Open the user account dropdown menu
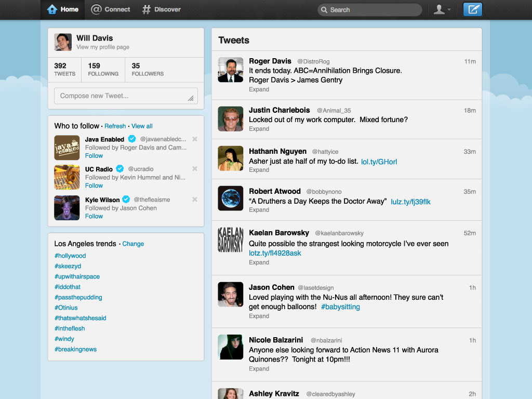Viewport: 532px width, 399px height. point(442,9)
